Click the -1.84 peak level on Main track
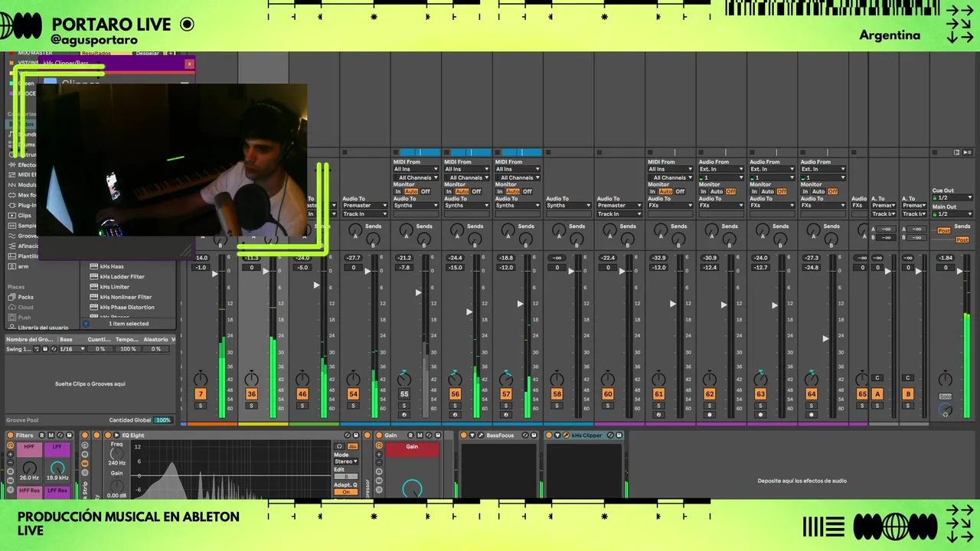This screenshot has height=551, width=980. pos(946,258)
